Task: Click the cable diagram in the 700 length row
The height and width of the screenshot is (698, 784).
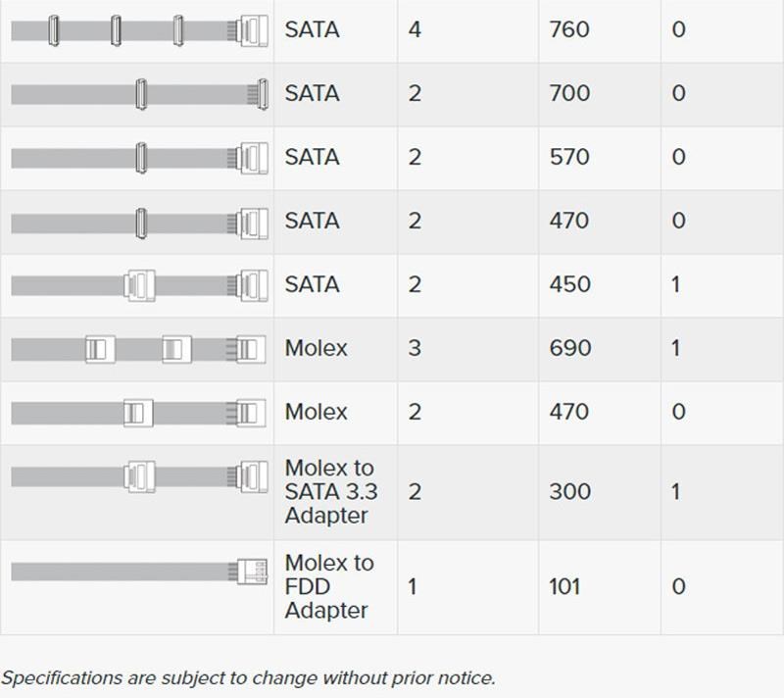Action: [139, 94]
